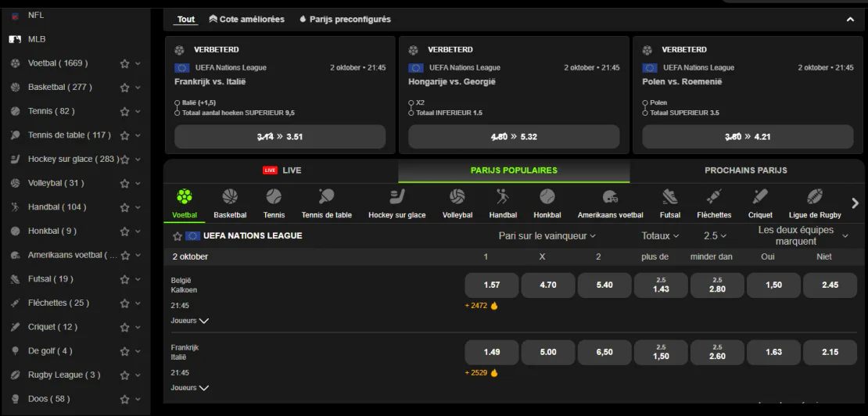This screenshot has height=416, width=868.
Task: Select Honkbal icon in sports strip
Action: 547,196
